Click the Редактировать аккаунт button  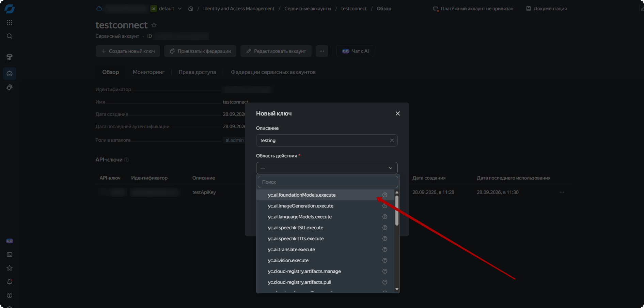(276, 51)
